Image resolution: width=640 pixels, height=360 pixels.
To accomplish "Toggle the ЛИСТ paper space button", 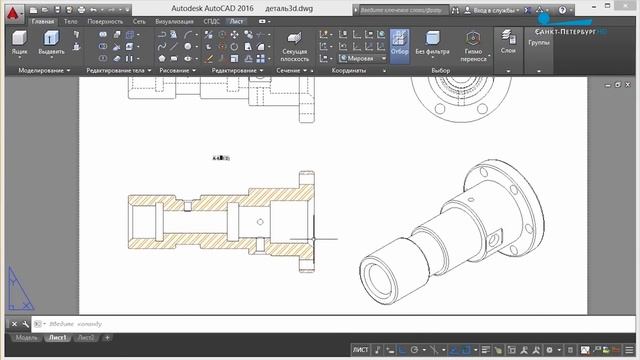I will 360,350.
